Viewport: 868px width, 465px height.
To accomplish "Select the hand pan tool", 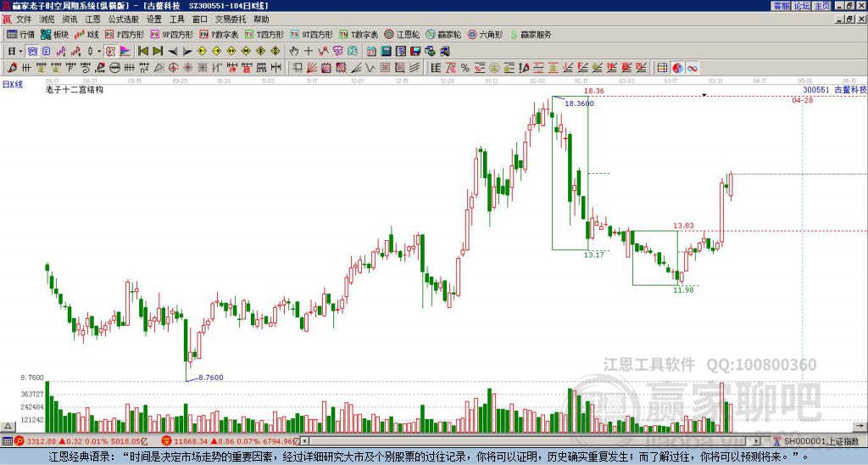I will [294, 51].
